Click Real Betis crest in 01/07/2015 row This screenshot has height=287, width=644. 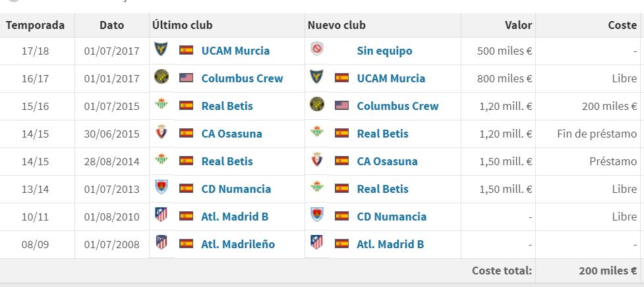[160, 105]
